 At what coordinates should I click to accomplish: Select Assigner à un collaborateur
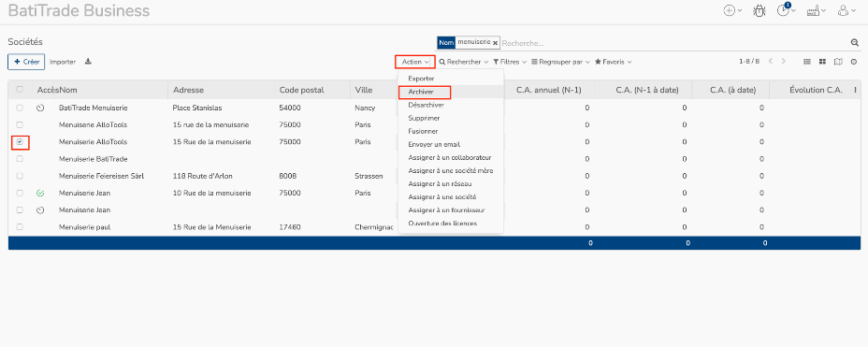click(451, 158)
